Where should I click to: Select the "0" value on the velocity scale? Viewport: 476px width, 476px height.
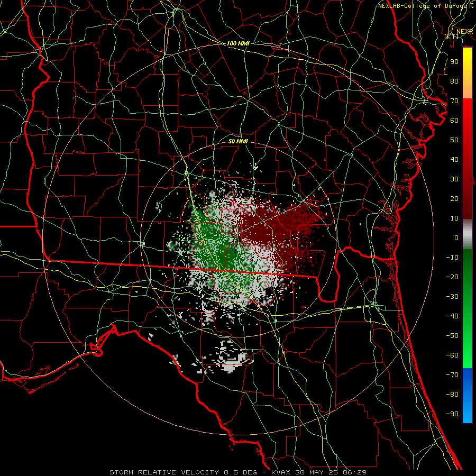[456, 237]
